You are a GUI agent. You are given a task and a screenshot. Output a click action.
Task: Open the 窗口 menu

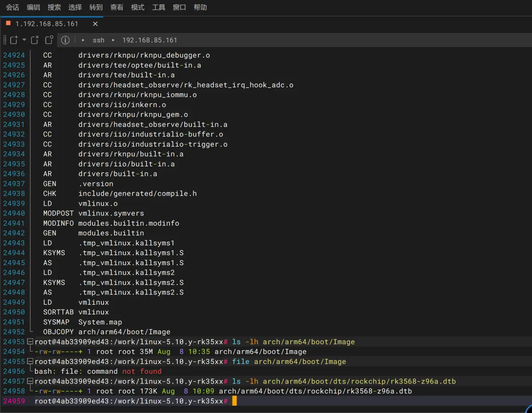[x=179, y=7]
